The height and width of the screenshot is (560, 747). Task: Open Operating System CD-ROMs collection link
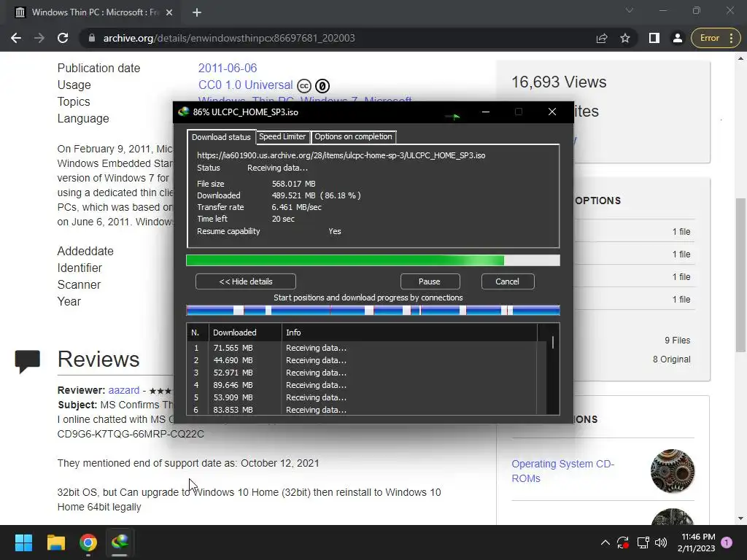click(562, 471)
